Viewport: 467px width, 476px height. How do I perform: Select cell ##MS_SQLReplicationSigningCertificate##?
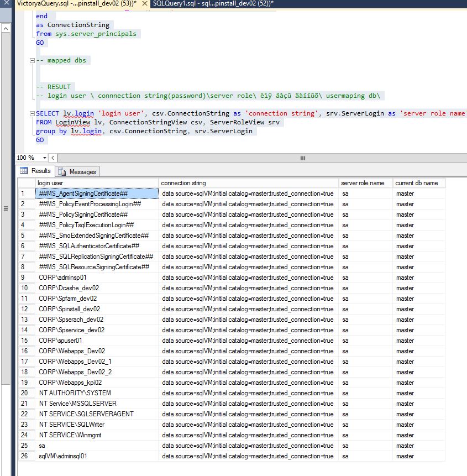click(97, 257)
